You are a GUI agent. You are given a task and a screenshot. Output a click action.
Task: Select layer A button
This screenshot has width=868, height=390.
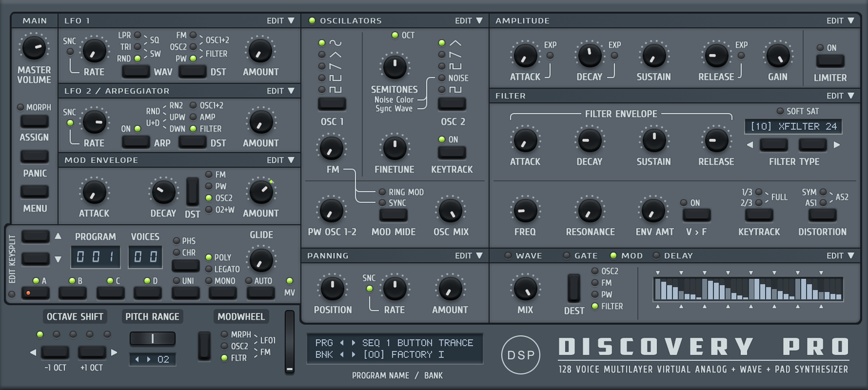(x=35, y=293)
